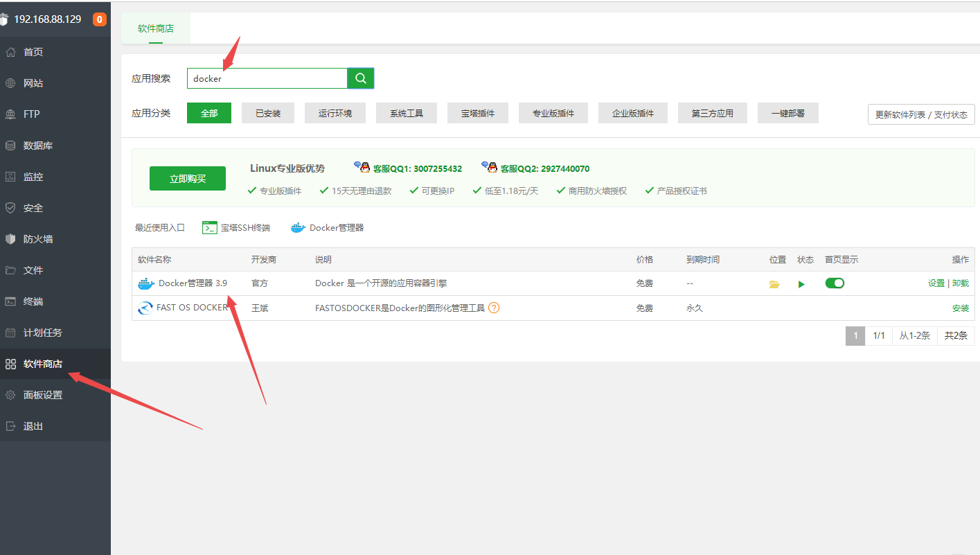Click the Docker管理器 3.9 row name
Image resolution: width=980 pixels, height=555 pixels.
(x=193, y=283)
